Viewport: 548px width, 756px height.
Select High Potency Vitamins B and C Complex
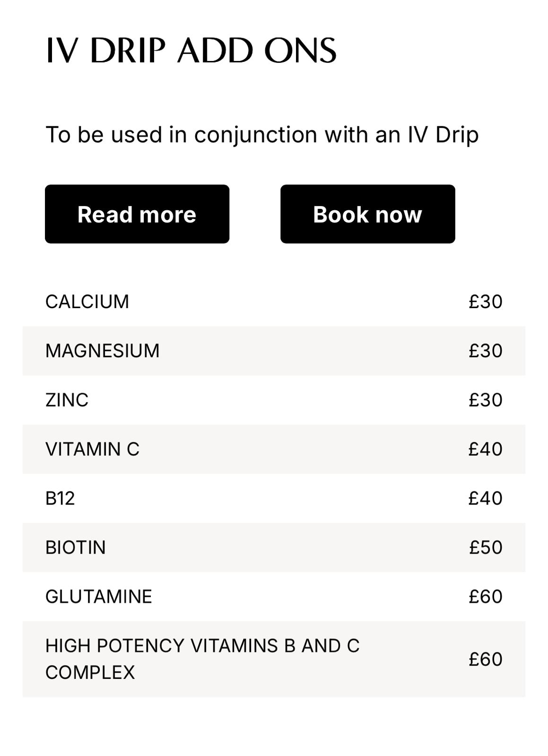click(x=274, y=659)
